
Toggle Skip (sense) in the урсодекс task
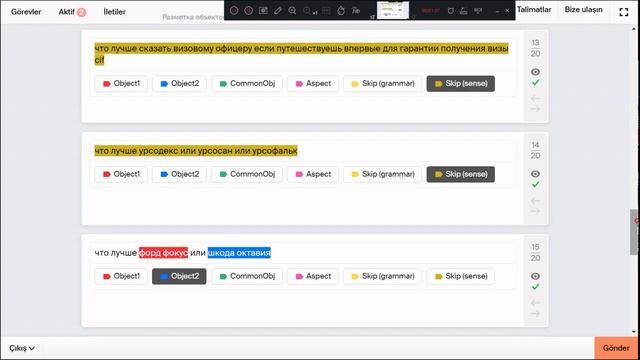[460, 174]
